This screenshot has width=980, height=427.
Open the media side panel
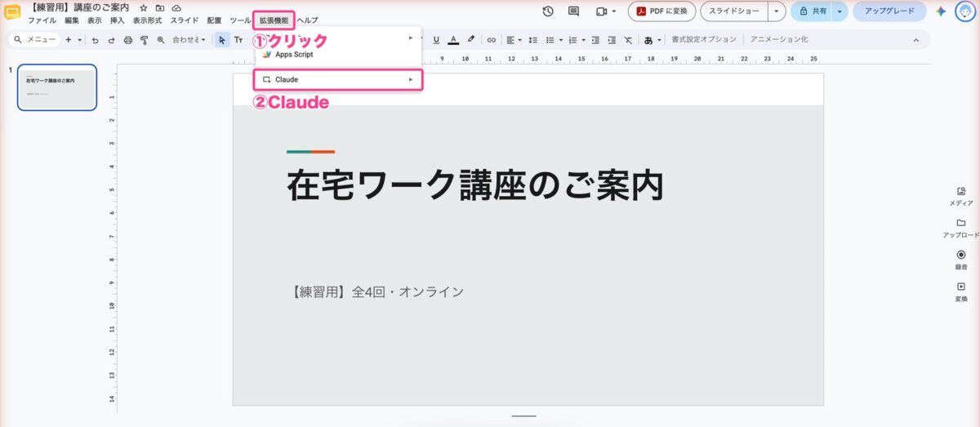(961, 195)
